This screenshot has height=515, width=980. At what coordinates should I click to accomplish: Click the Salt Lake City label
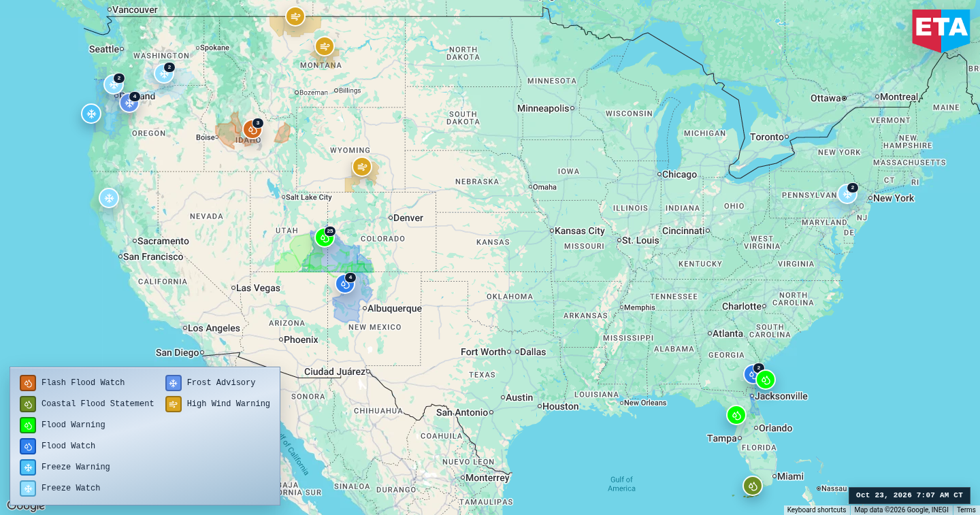tap(309, 197)
